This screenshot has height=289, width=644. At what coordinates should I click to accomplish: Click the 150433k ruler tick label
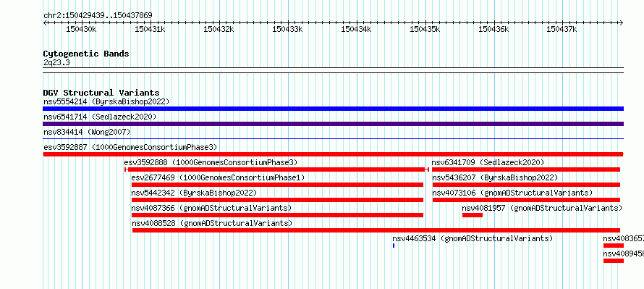287,29
